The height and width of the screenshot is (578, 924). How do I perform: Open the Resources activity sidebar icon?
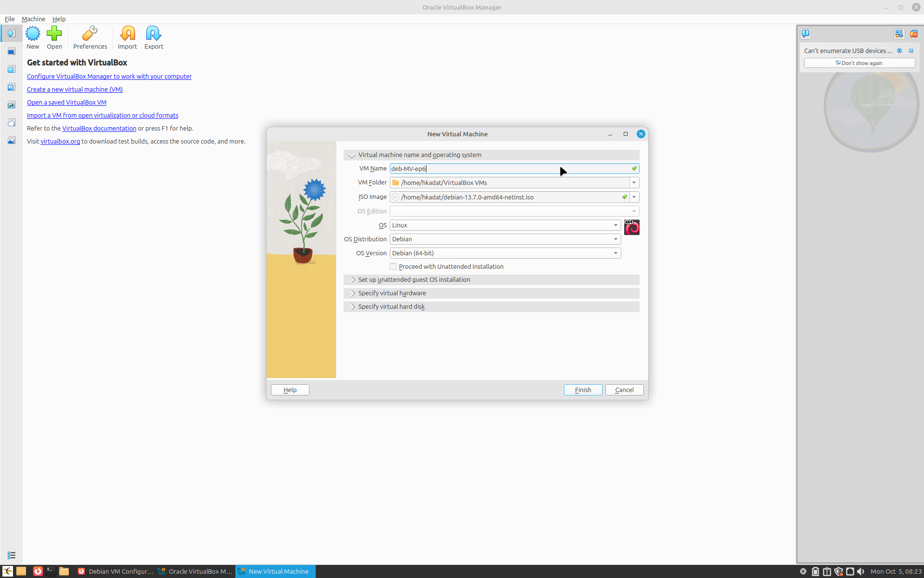tap(11, 140)
